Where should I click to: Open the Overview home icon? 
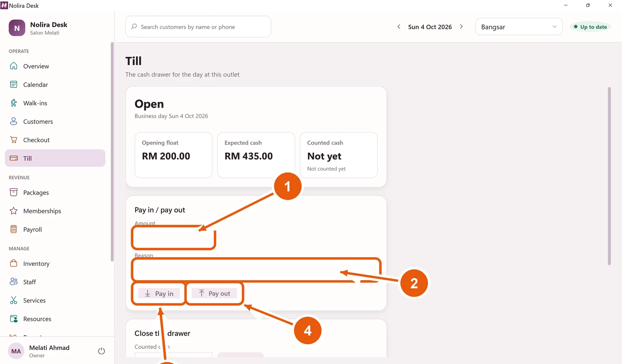(x=14, y=66)
